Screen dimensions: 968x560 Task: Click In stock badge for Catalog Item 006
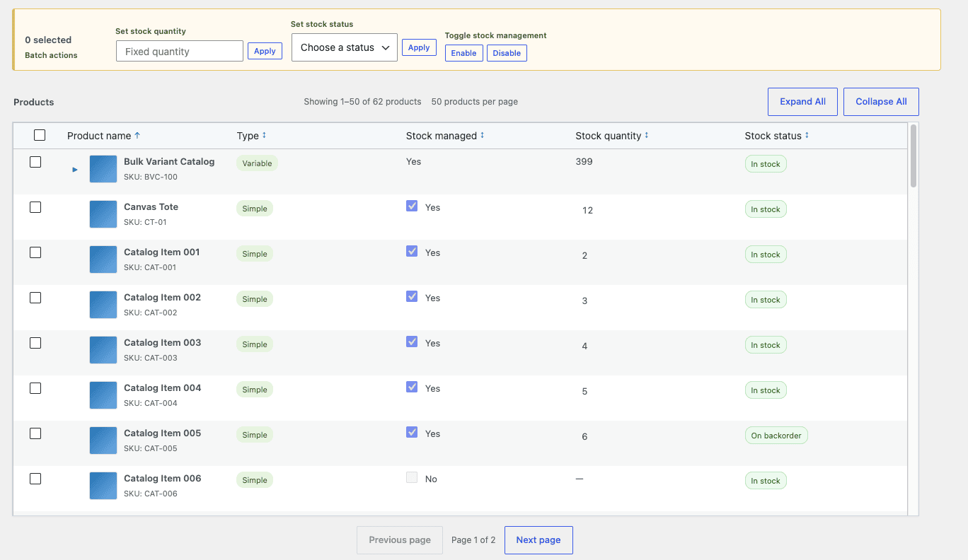tap(766, 481)
